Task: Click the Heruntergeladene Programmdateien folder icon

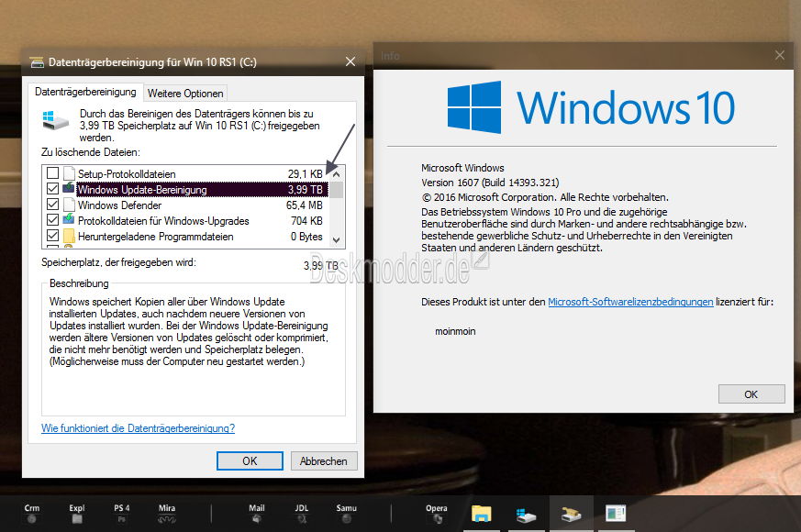Action: point(69,236)
